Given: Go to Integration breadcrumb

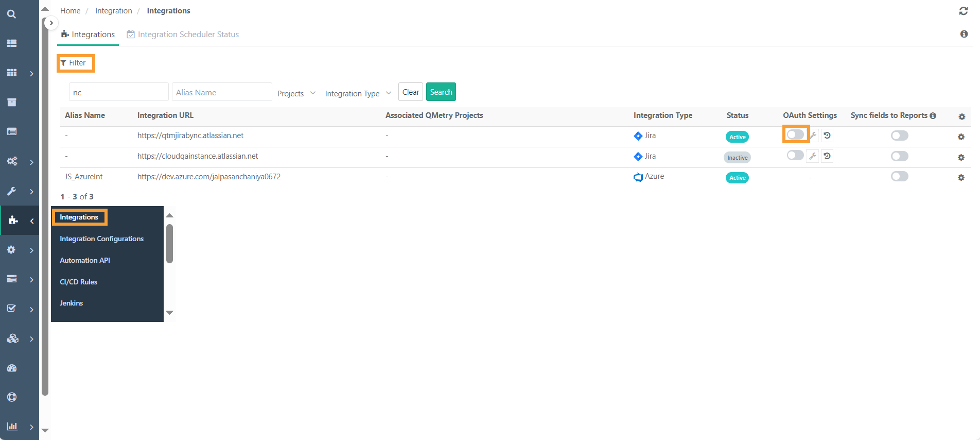Looking at the screenshot, I should click(114, 11).
